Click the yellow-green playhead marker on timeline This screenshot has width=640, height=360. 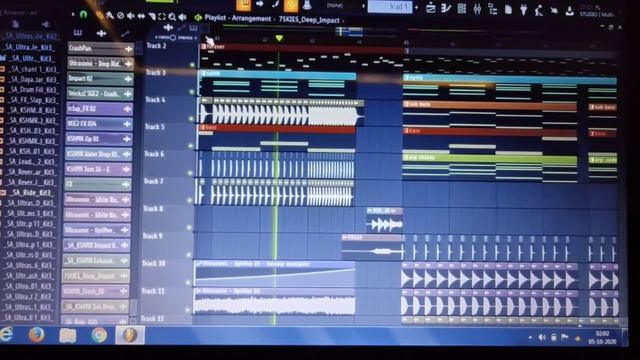279,38
